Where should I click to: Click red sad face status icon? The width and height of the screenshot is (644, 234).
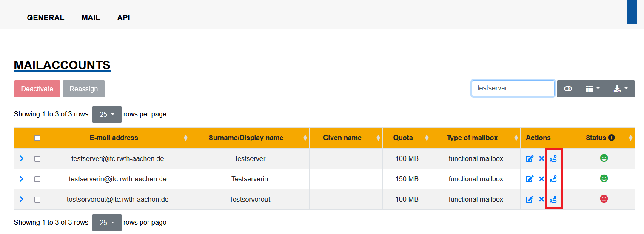[x=604, y=199]
